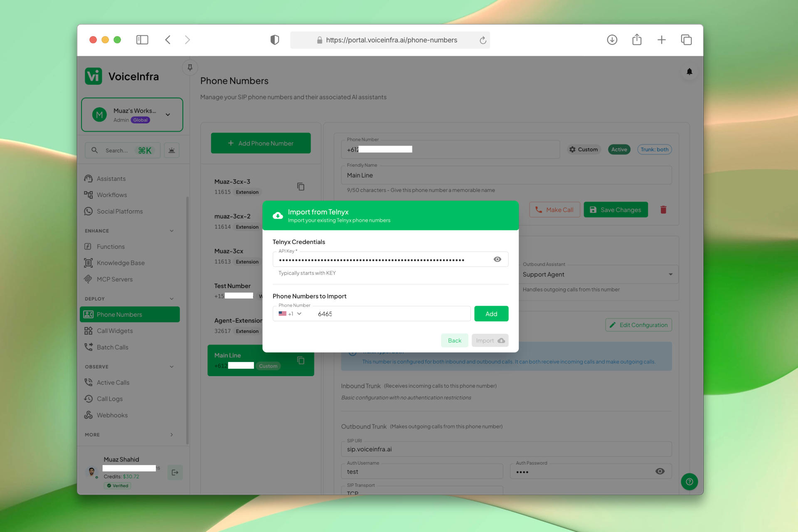Screen dimensions: 798x532
Task: Open the browser downloads icon
Action: (612, 40)
